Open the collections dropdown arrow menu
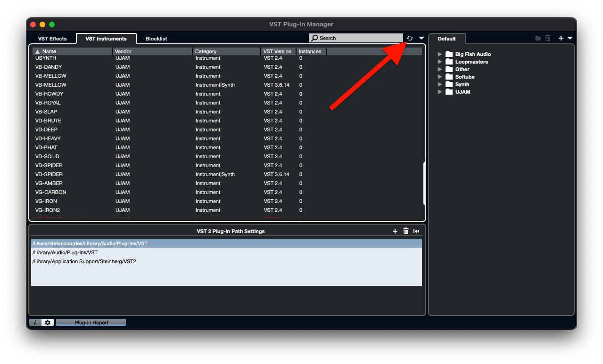Viewport: 603px width, 364px height. (x=570, y=38)
